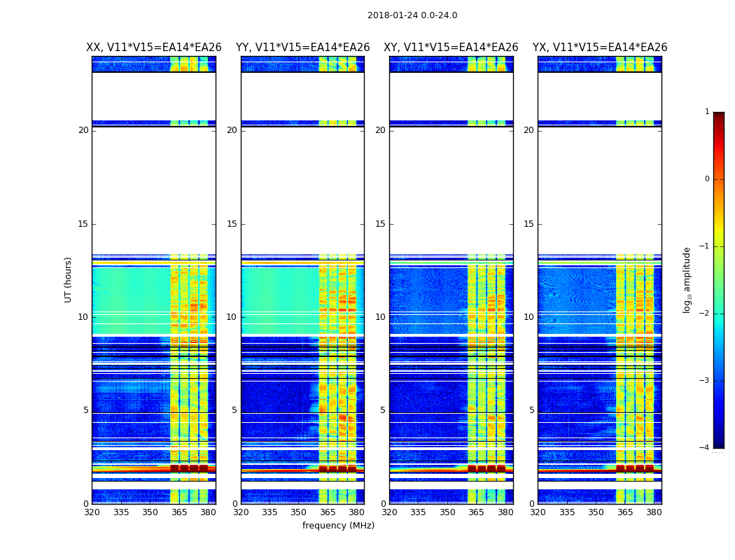735x560 pixels.
Task: Click the 'frequency (MHz)' x-axis label
Action: 338,526
